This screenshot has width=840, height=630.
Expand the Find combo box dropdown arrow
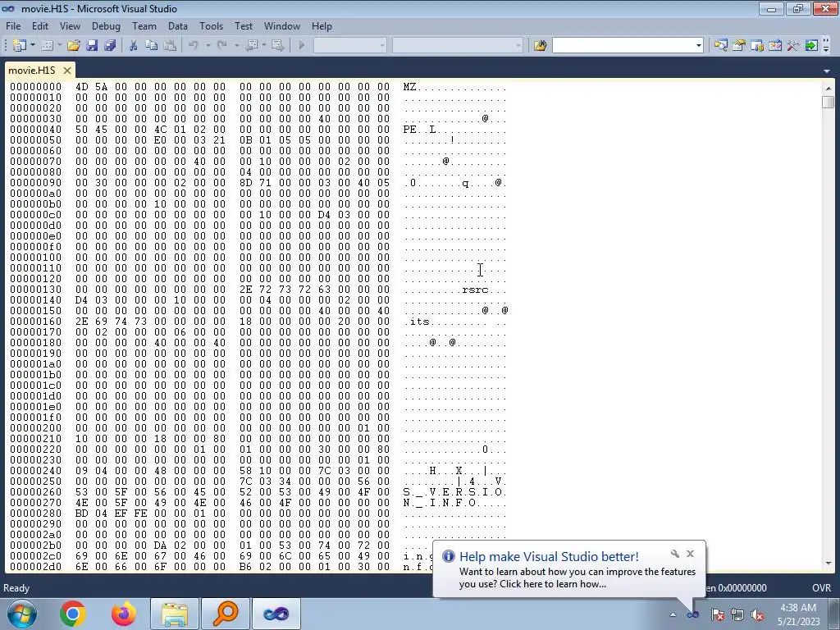tap(699, 46)
